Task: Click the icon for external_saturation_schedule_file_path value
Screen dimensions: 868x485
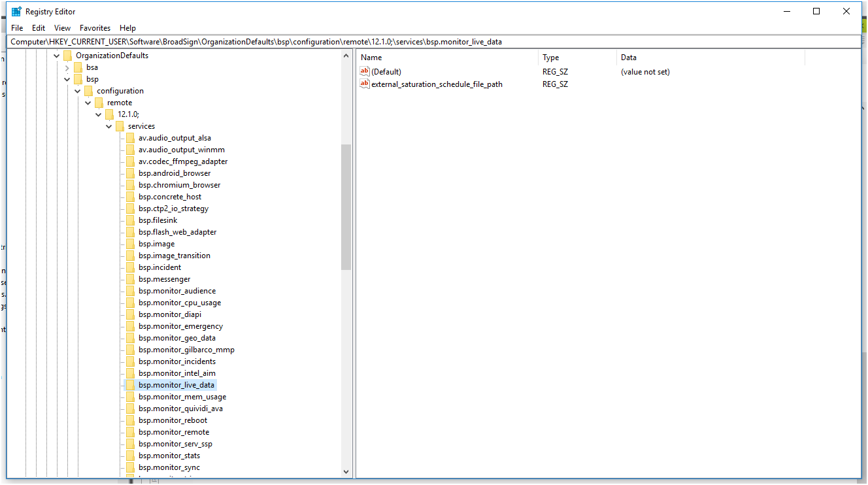Action: tap(365, 84)
